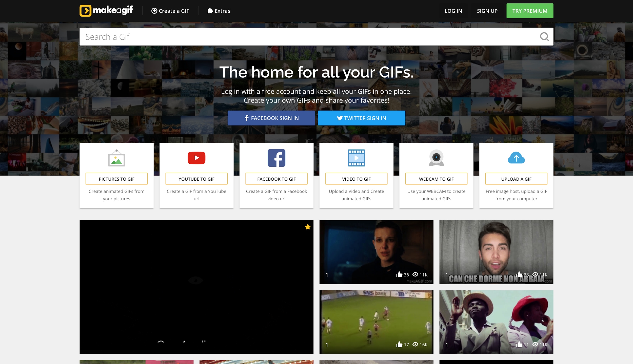This screenshot has width=633, height=364.
Task: Click the search magnifier icon
Action: pyautogui.click(x=544, y=37)
